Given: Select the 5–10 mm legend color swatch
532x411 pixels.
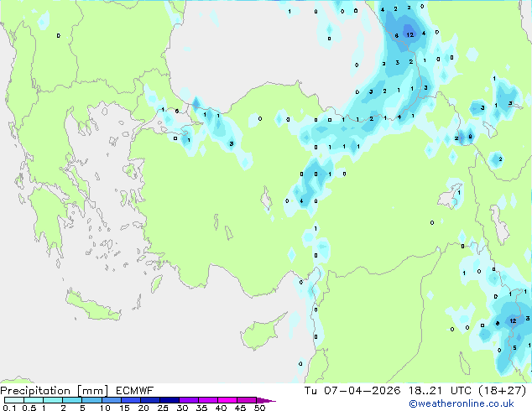Looking at the screenshot, I should 91,400.
